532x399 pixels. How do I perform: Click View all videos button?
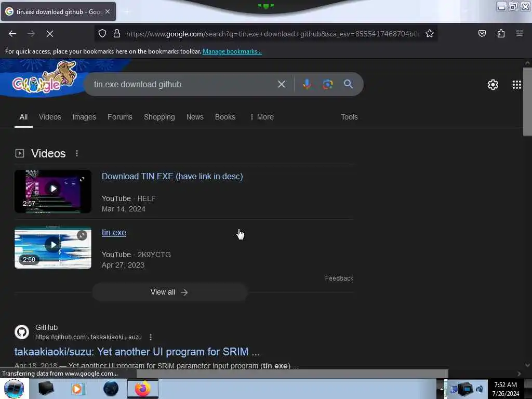click(170, 292)
